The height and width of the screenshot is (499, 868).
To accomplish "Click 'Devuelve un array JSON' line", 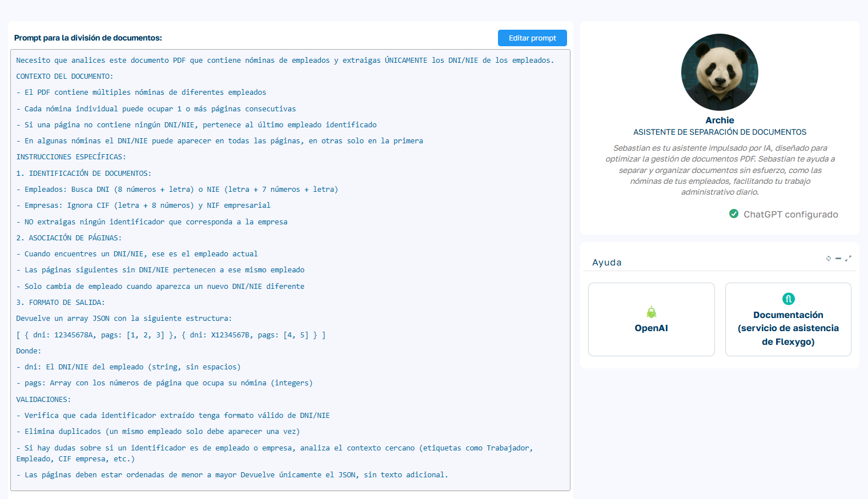I will 124,318.
